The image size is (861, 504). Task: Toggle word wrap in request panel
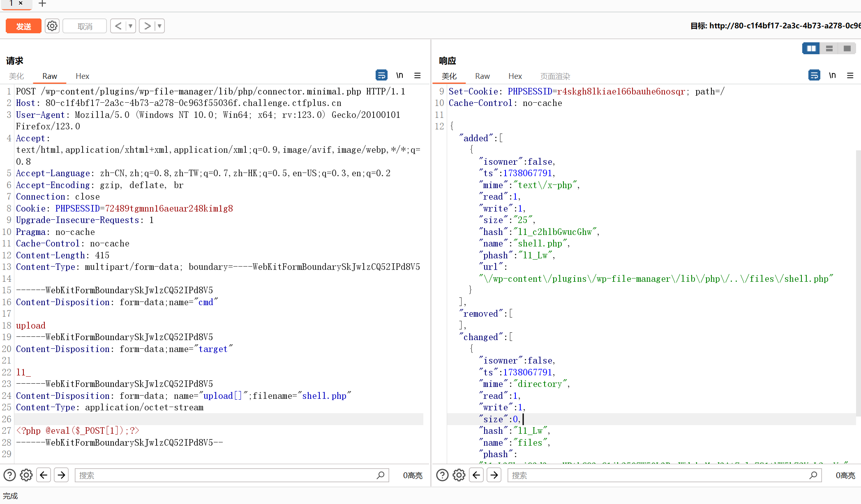coord(381,75)
